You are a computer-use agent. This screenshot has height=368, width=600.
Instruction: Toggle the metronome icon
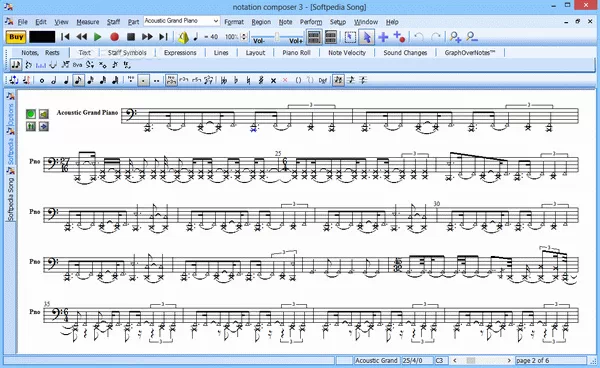click(x=183, y=37)
